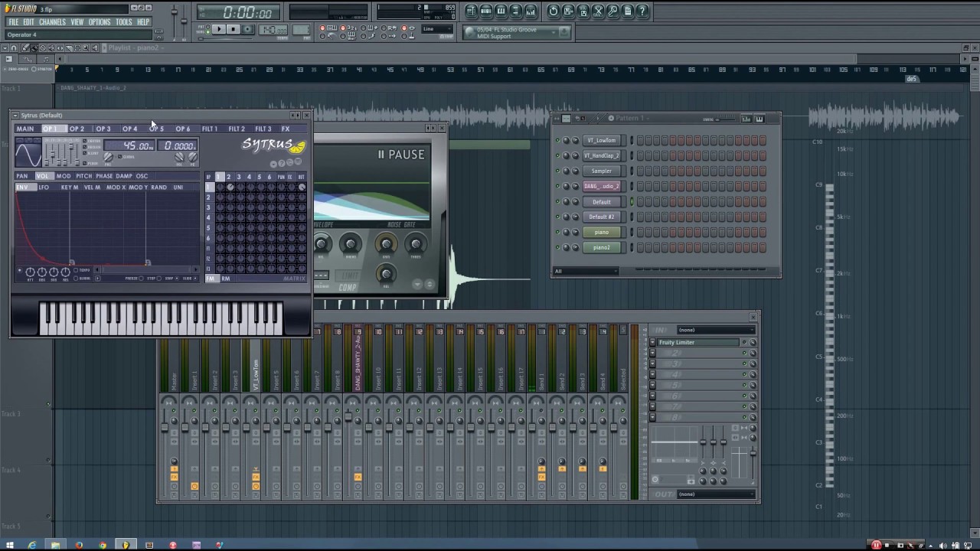Click the Stop transport button
The image size is (980, 551).
pyautogui.click(x=234, y=29)
